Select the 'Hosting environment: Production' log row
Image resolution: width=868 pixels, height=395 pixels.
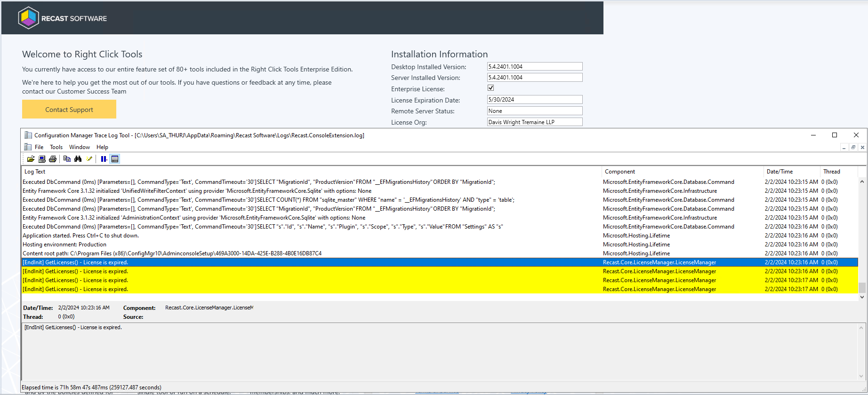440,245
